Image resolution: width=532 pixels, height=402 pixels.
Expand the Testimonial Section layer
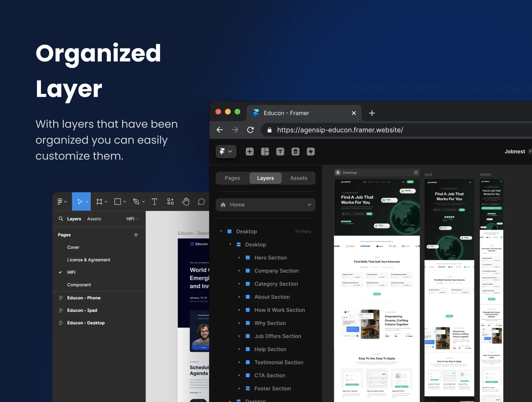[x=239, y=362]
